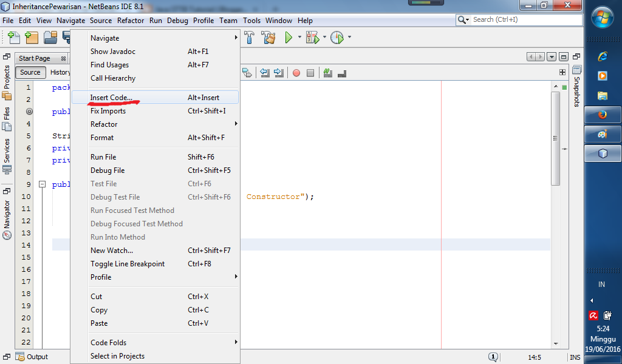The width and height of the screenshot is (622, 364).
Task: Choose New Watch from context menu
Action: [155, 251]
